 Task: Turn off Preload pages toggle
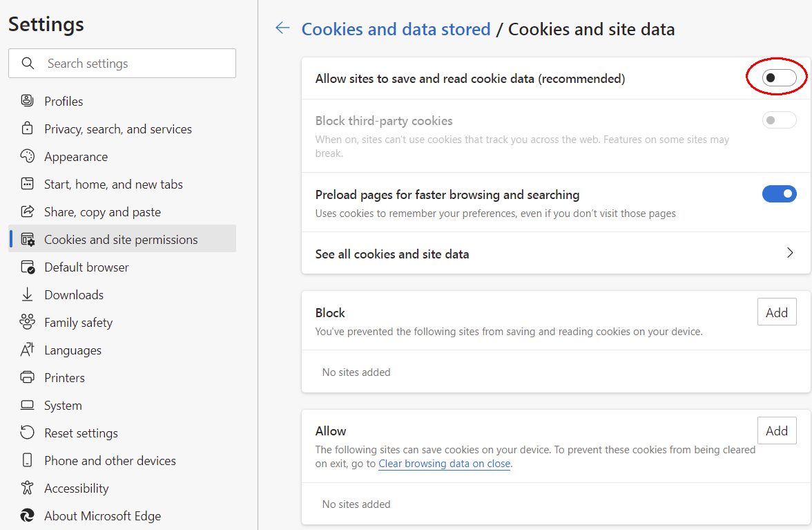point(779,194)
